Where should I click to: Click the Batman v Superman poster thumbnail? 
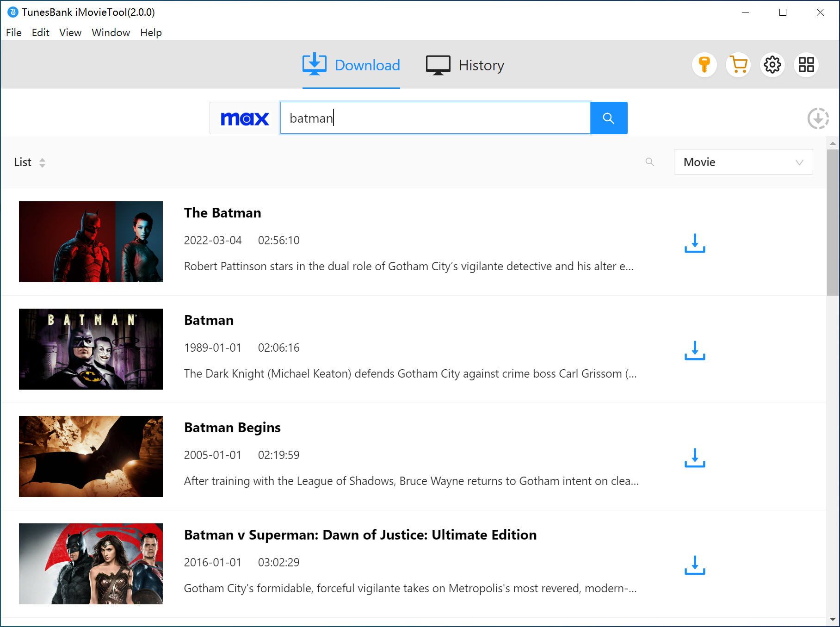point(91,564)
